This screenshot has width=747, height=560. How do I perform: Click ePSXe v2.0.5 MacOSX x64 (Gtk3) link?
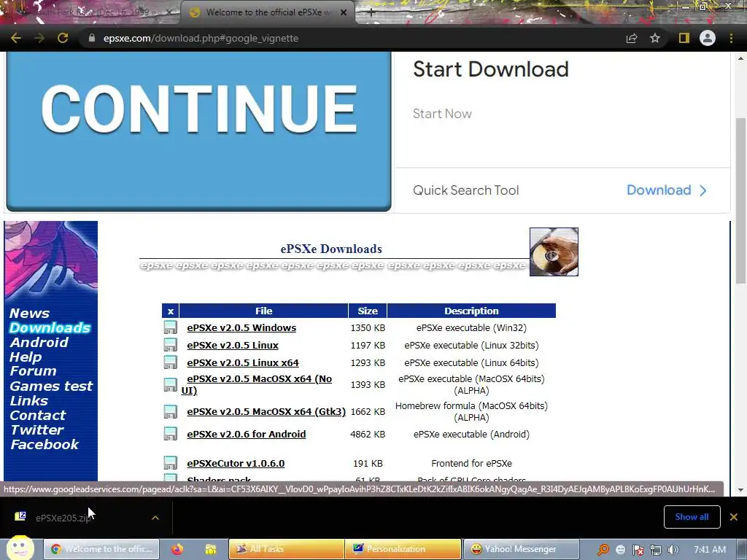click(266, 411)
